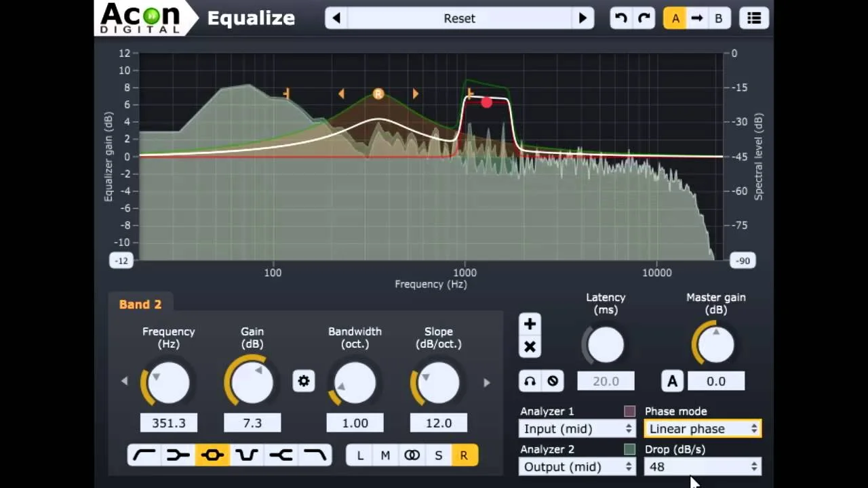
Task: Switch channel mode to Mid
Action: pos(385,455)
